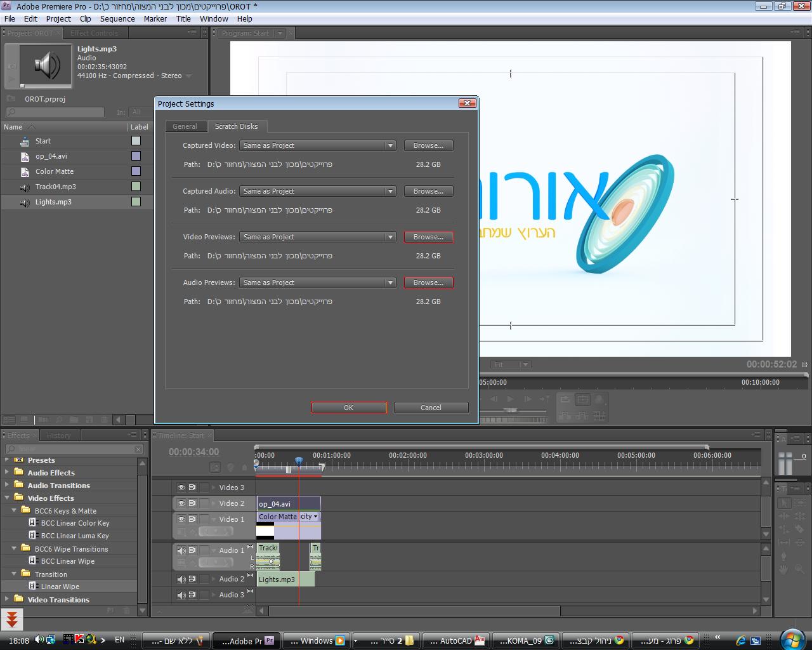Open the Video Previews location dropdown

click(318, 237)
